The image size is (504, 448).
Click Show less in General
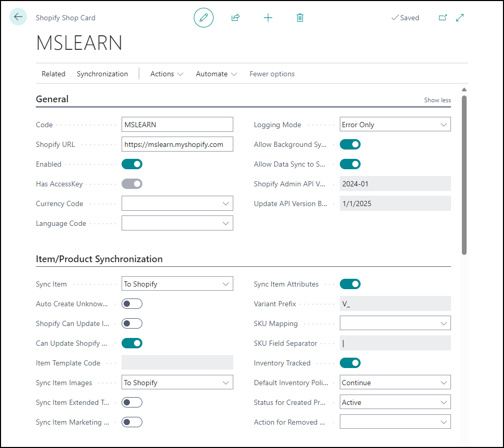tap(437, 100)
